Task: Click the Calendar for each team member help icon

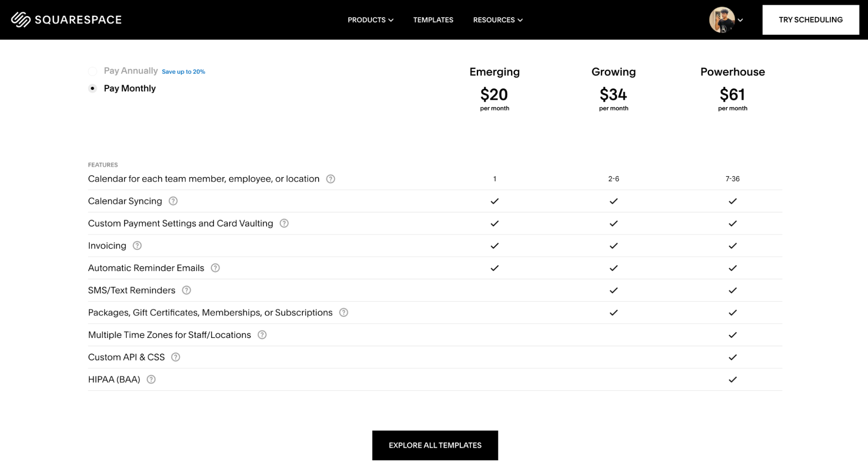Action: coord(330,178)
